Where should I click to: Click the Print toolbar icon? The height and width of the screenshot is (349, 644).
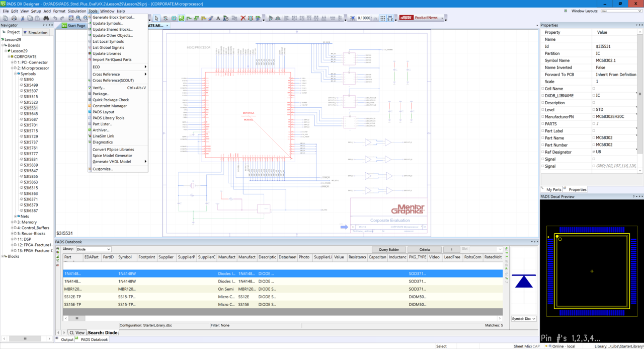(14, 18)
